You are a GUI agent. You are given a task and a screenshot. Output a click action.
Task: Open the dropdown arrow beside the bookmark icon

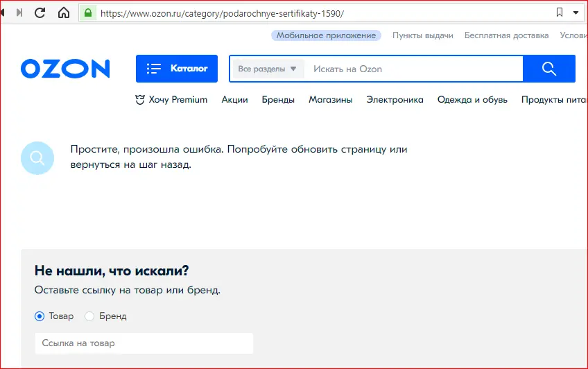tap(576, 12)
